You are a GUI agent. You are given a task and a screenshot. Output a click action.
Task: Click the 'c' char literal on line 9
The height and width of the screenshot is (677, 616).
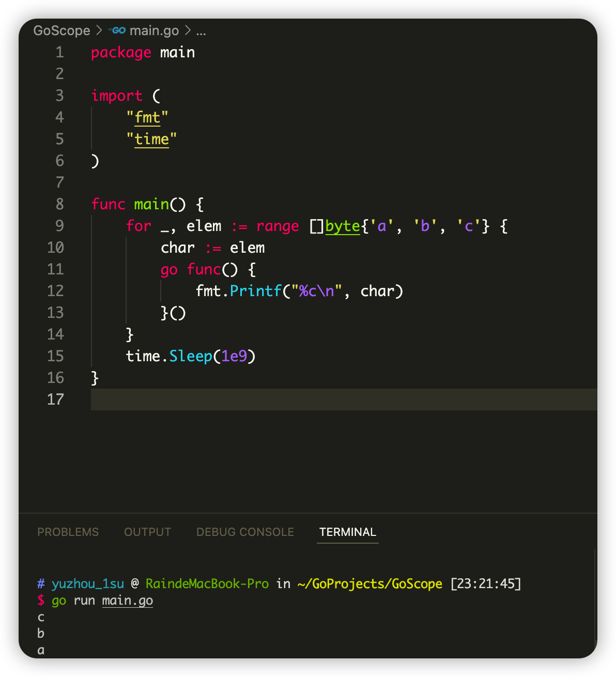469,226
